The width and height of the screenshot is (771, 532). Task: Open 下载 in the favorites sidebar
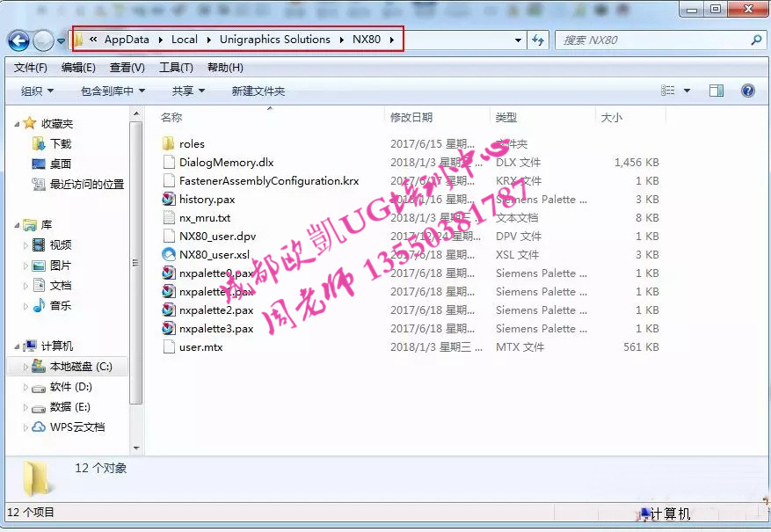pyautogui.click(x=61, y=143)
